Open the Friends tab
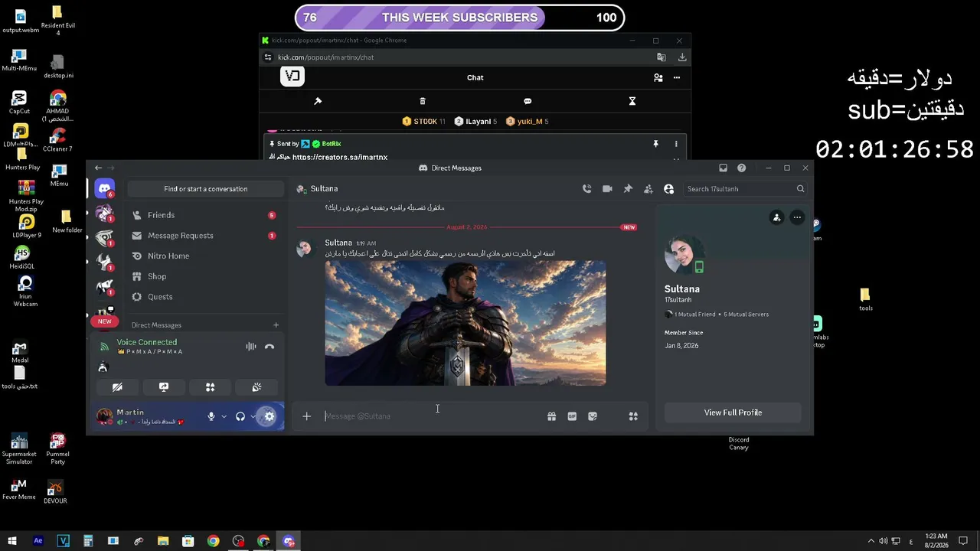 coord(205,215)
